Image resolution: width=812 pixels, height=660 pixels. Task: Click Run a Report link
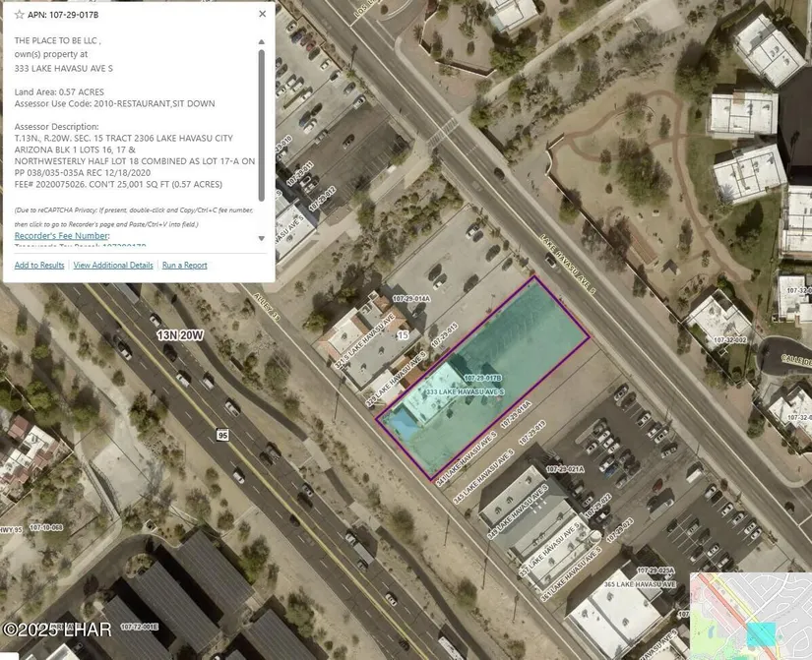pos(185,266)
